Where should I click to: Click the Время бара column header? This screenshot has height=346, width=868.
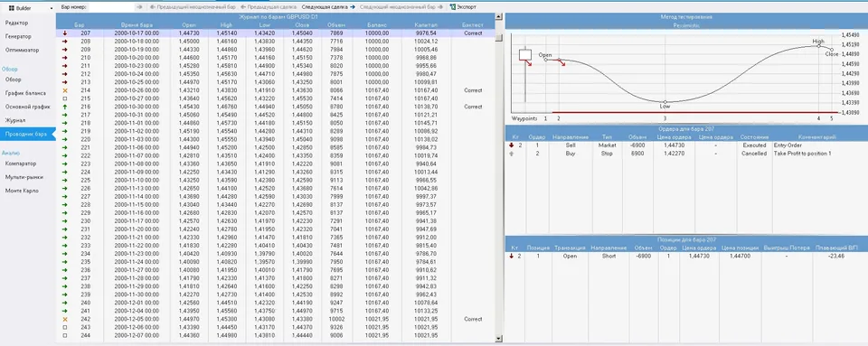137,25
